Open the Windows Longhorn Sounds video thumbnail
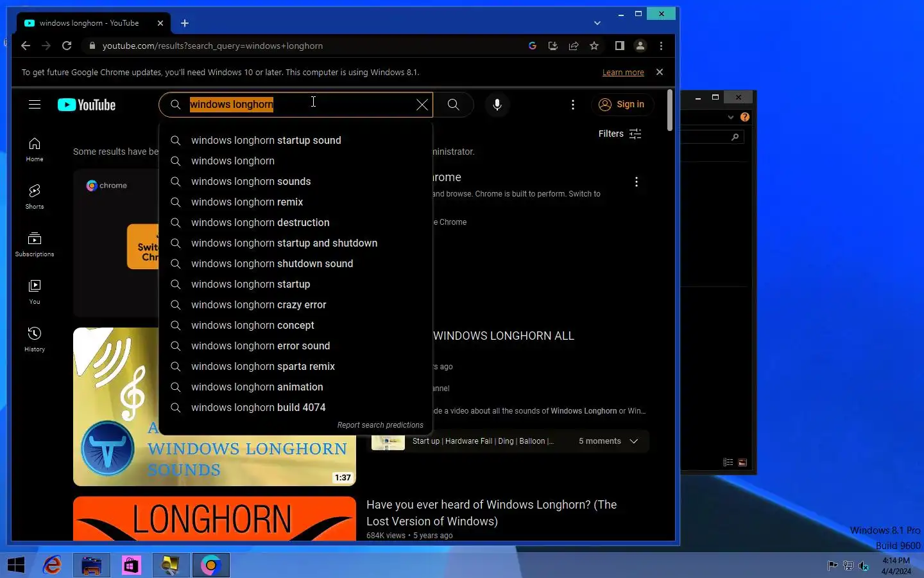924x578 pixels. click(x=214, y=407)
